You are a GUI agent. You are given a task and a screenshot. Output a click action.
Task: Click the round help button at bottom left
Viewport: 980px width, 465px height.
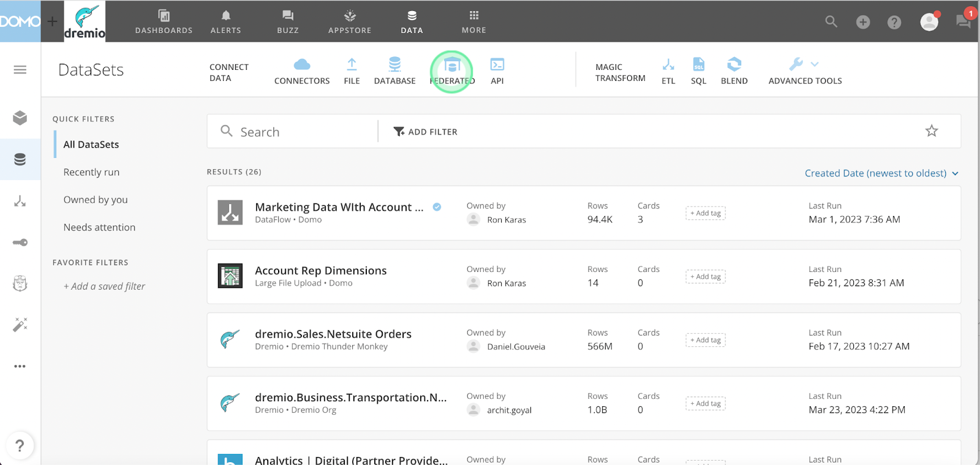(x=20, y=445)
